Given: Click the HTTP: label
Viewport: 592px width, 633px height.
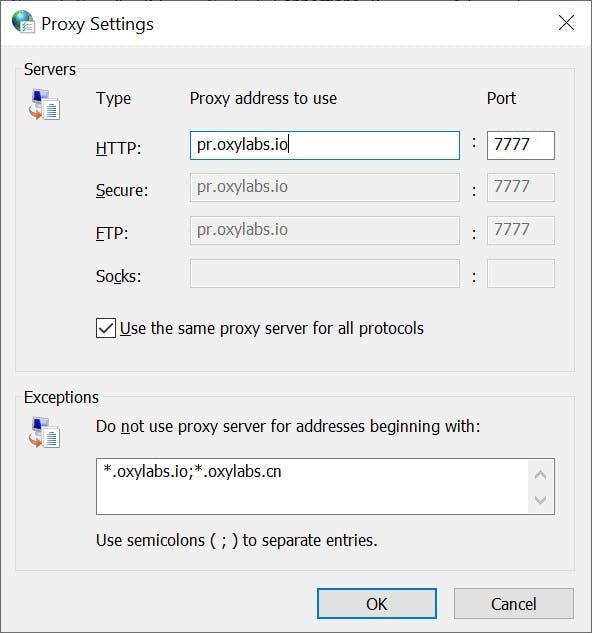Looking at the screenshot, I should 118,148.
